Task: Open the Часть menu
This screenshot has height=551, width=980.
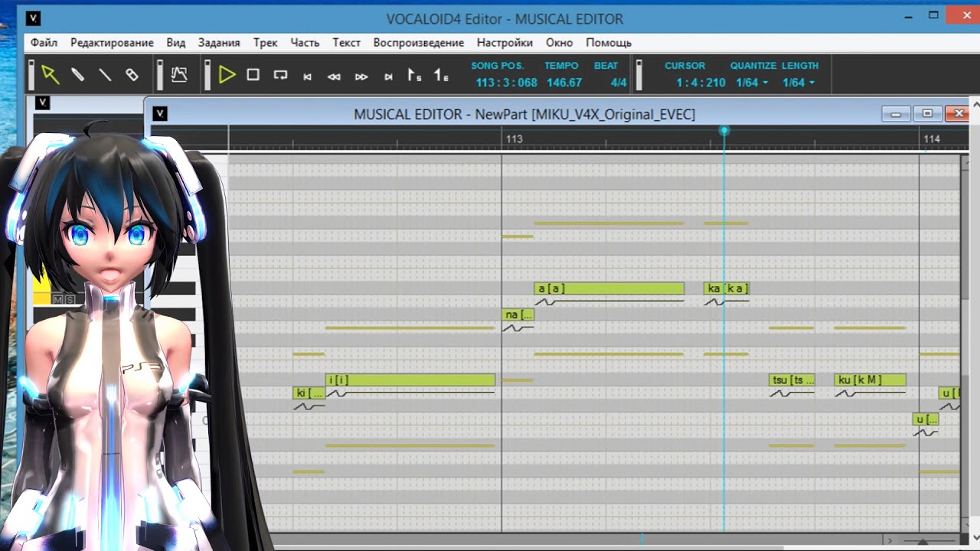Action: pyautogui.click(x=305, y=42)
